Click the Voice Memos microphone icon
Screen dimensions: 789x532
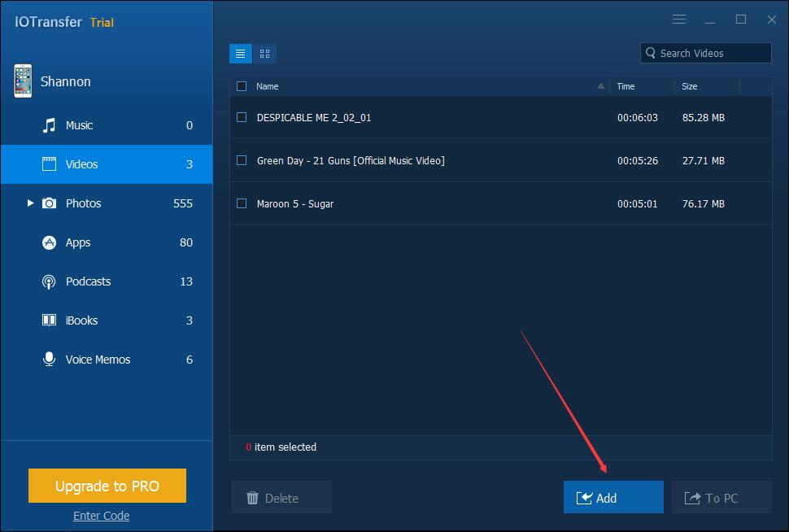[49, 360]
